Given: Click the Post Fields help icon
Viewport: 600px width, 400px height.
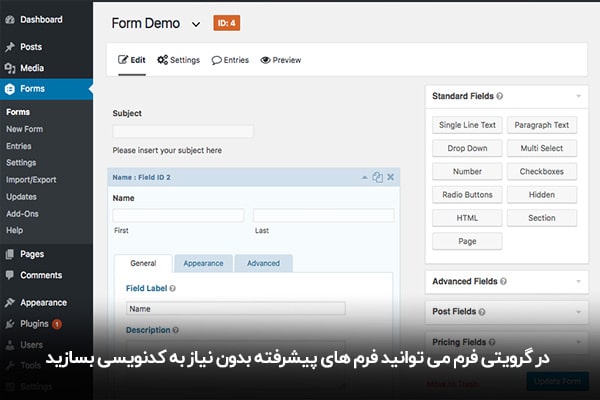Looking at the screenshot, I should [x=482, y=312].
